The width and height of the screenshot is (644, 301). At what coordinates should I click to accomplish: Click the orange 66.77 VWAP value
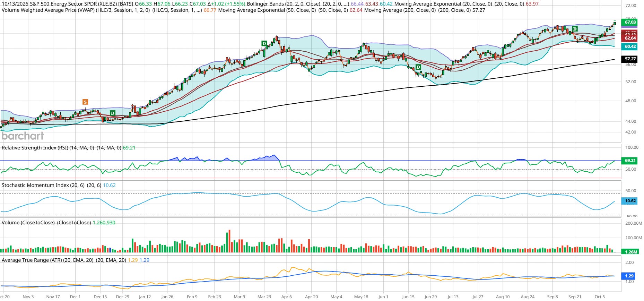pos(210,10)
